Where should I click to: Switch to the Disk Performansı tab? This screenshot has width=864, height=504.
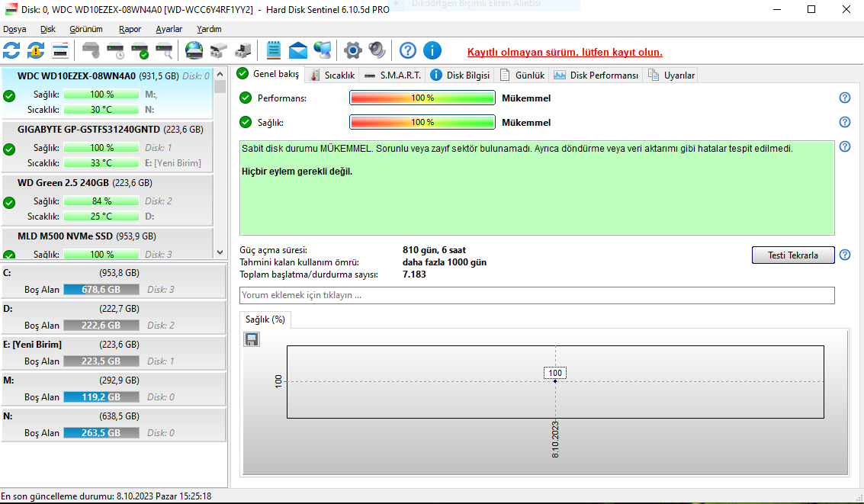click(x=596, y=75)
